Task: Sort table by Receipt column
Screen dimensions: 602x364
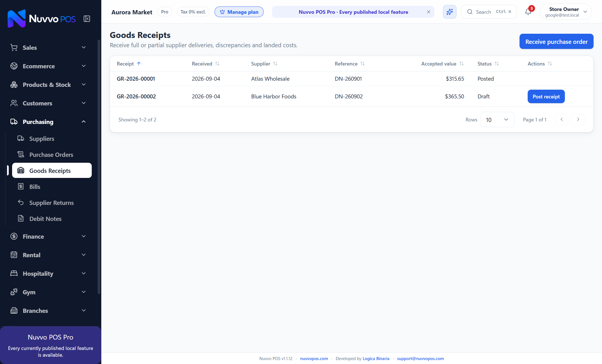Action: pyautogui.click(x=129, y=64)
